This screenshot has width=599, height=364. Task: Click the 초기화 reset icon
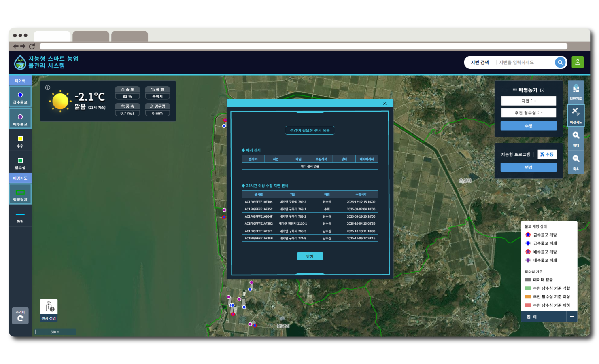pos(20,316)
